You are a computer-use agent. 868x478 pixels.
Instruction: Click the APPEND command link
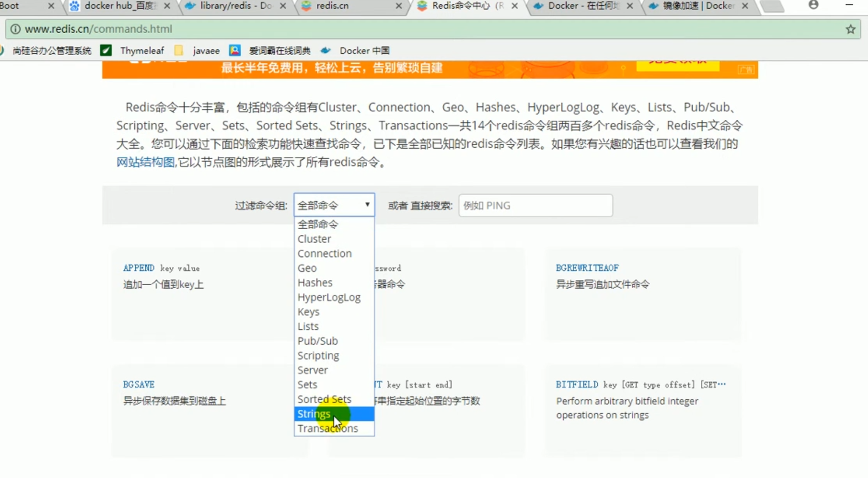138,268
